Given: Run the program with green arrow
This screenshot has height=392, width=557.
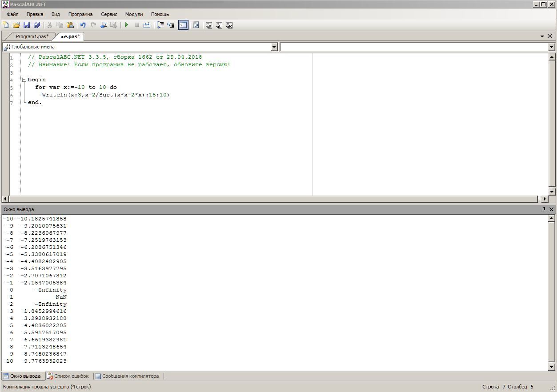Looking at the screenshot, I should (x=127, y=25).
